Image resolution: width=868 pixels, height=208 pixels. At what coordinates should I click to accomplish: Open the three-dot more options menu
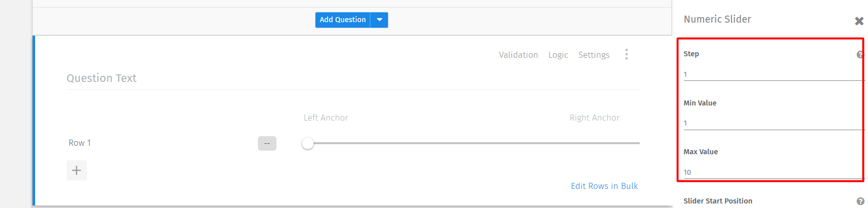[626, 54]
